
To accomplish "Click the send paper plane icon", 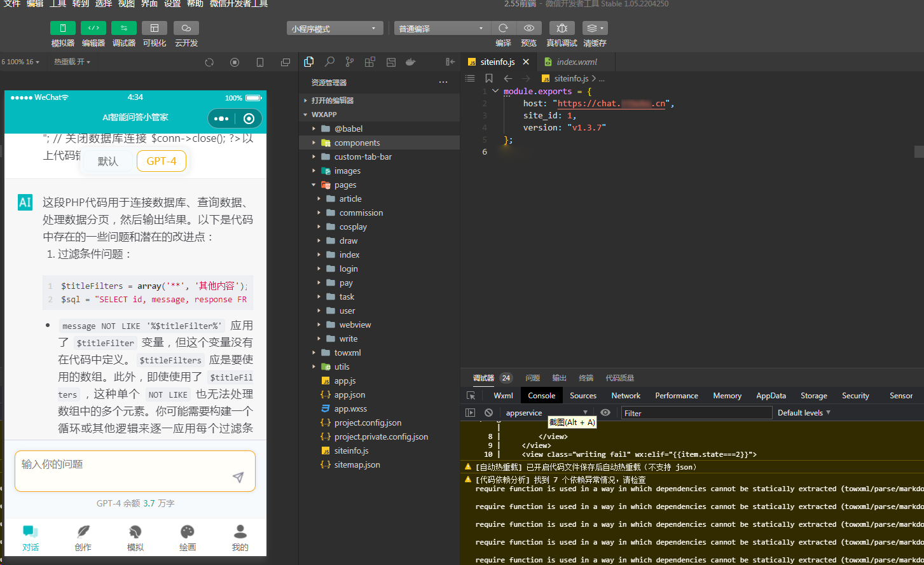I will click(x=238, y=477).
